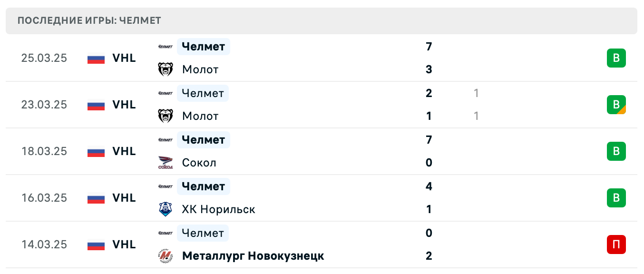Click the Металлург Новокузнецк logo
The image size is (644, 274).
pyautogui.click(x=166, y=256)
